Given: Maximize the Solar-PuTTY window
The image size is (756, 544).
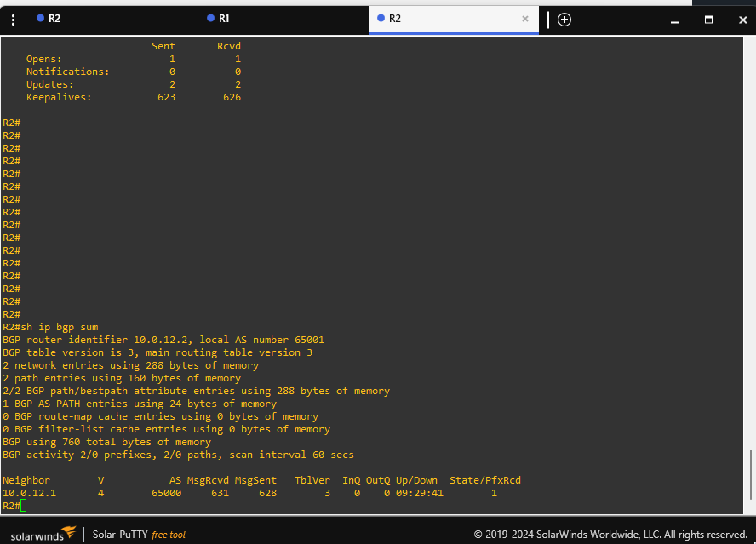Looking at the screenshot, I should [708, 20].
